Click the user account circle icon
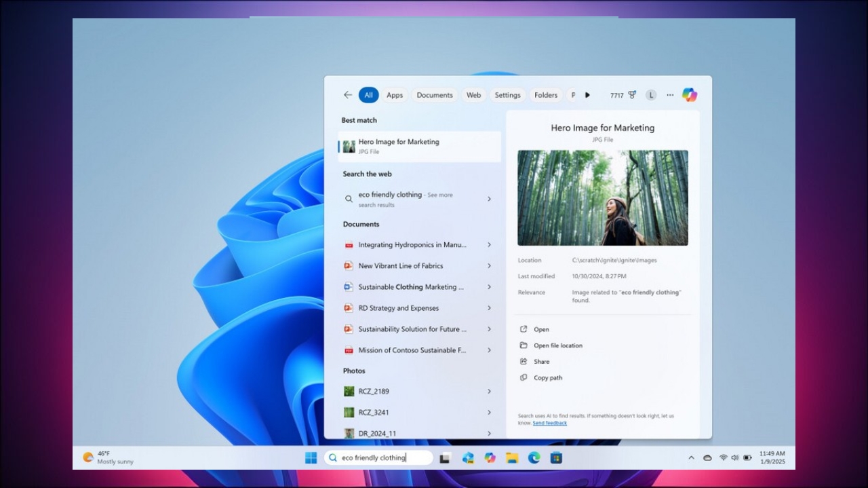The width and height of the screenshot is (868, 488). [x=650, y=95]
